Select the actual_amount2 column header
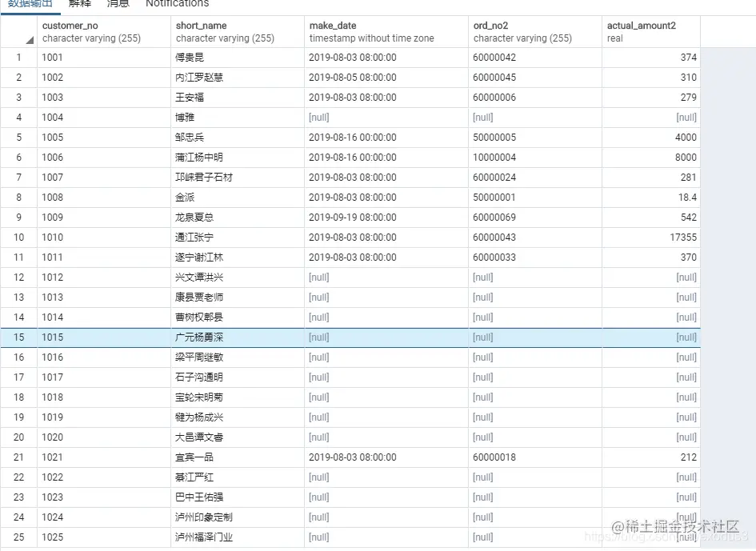 [651, 32]
